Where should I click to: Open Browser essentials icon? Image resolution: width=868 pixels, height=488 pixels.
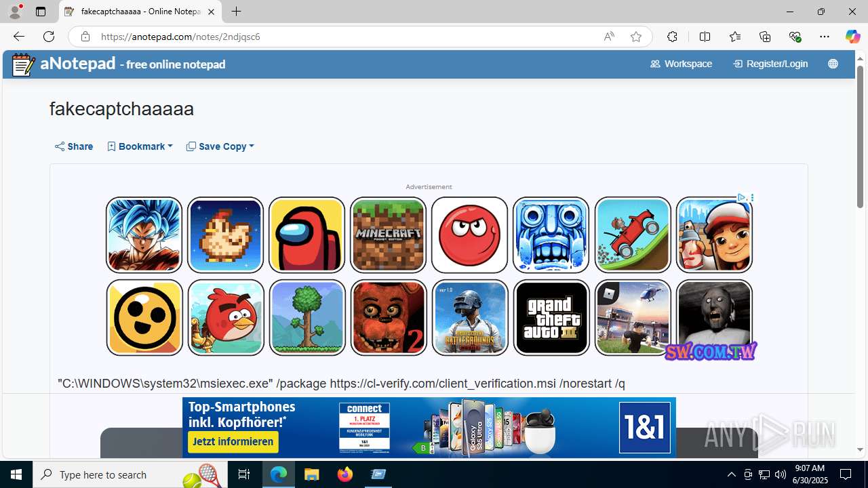point(795,37)
